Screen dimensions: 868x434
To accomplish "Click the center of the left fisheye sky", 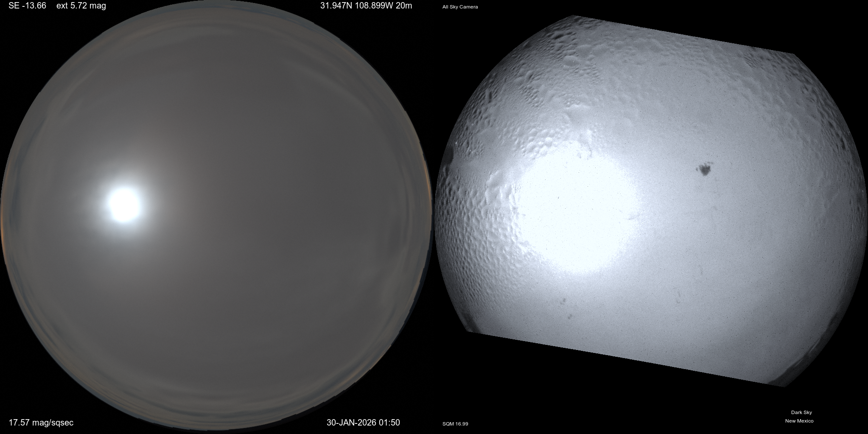I will (216, 216).
